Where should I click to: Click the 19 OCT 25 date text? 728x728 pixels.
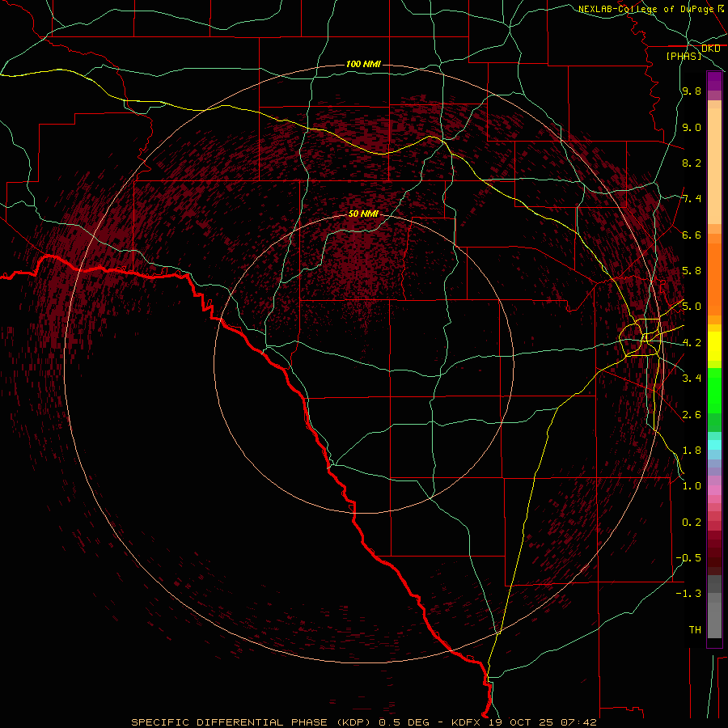coord(519,722)
